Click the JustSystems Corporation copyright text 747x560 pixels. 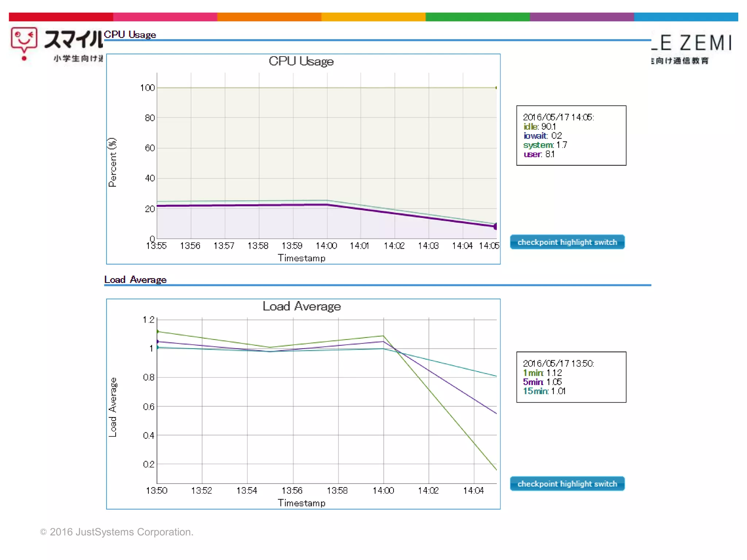click(117, 532)
